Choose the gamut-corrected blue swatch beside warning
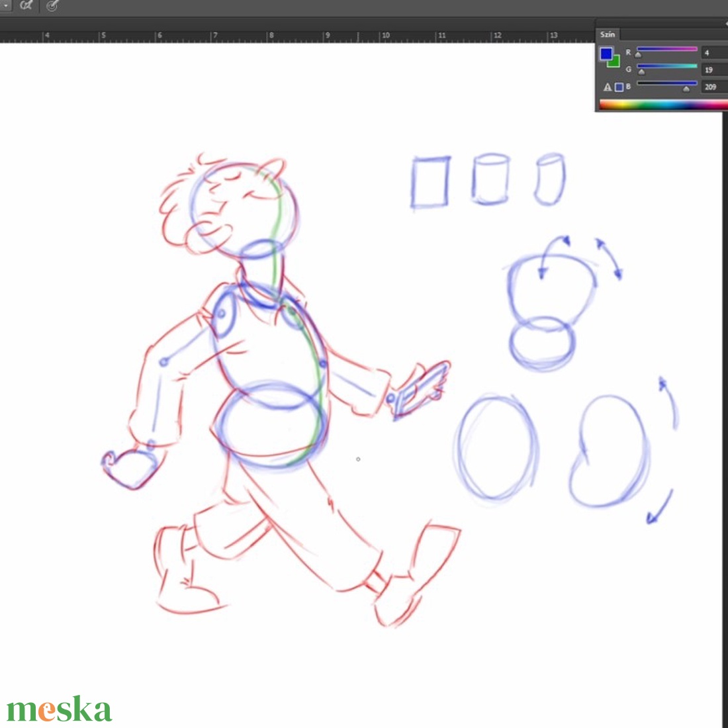Viewport: 728px width, 728px height. 619,87
